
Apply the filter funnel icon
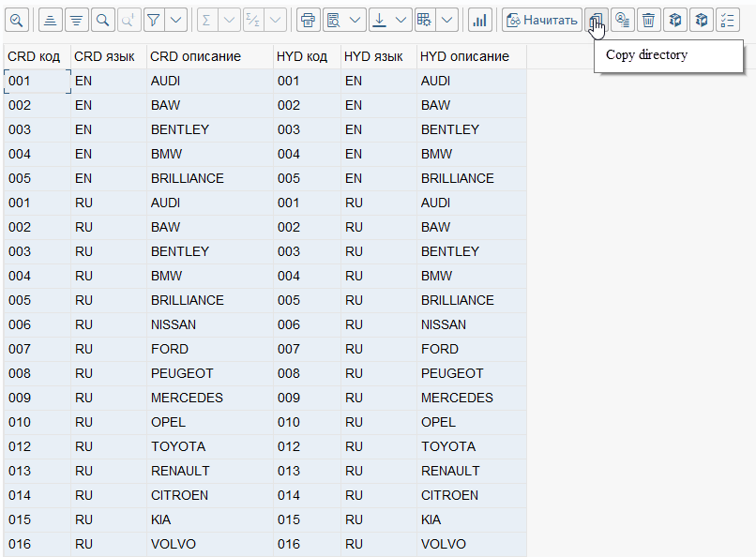click(x=153, y=21)
